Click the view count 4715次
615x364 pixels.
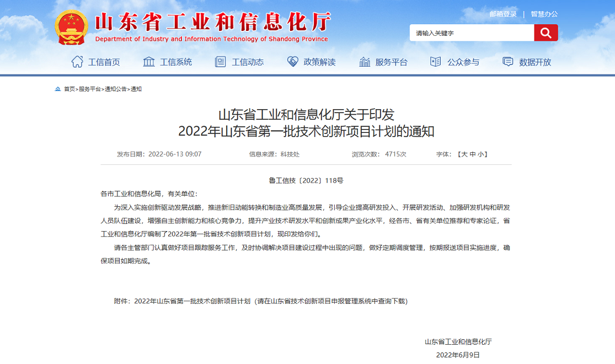coord(395,154)
